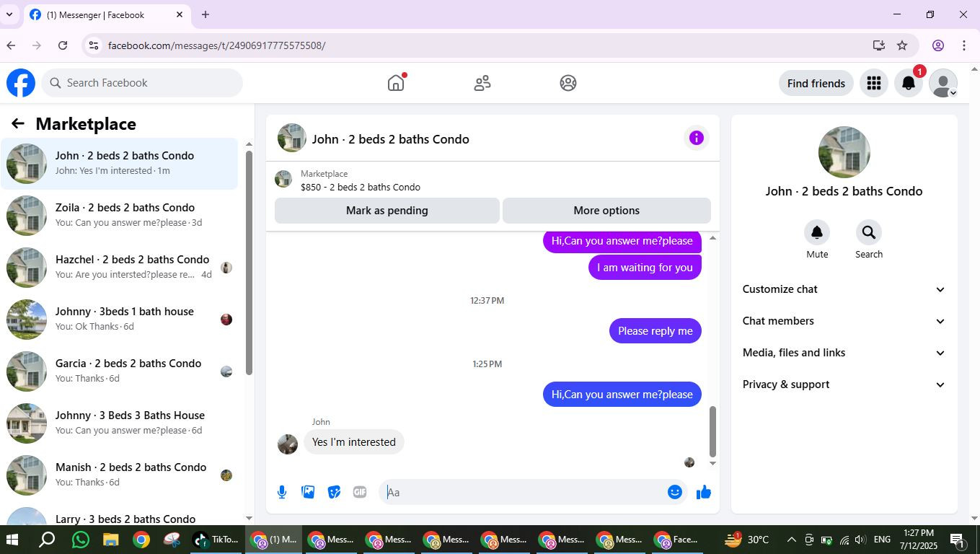Open conversation information purple icon

(x=696, y=138)
